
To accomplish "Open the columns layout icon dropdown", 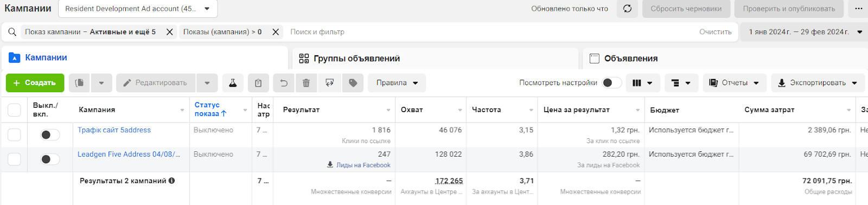I will [x=643, y=83].
